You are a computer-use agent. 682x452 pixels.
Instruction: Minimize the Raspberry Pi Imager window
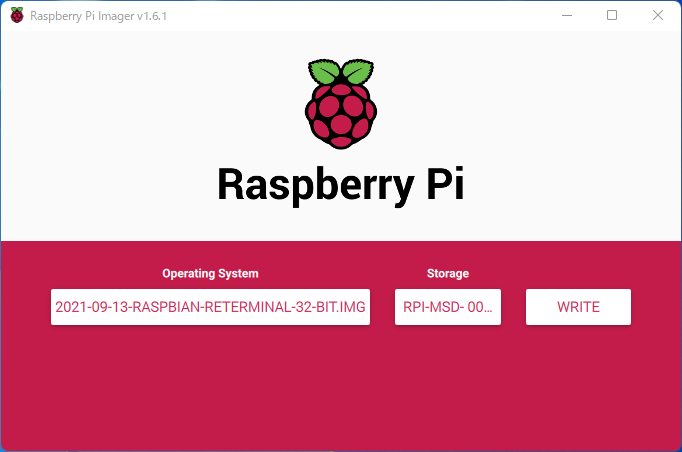point(567,15)
